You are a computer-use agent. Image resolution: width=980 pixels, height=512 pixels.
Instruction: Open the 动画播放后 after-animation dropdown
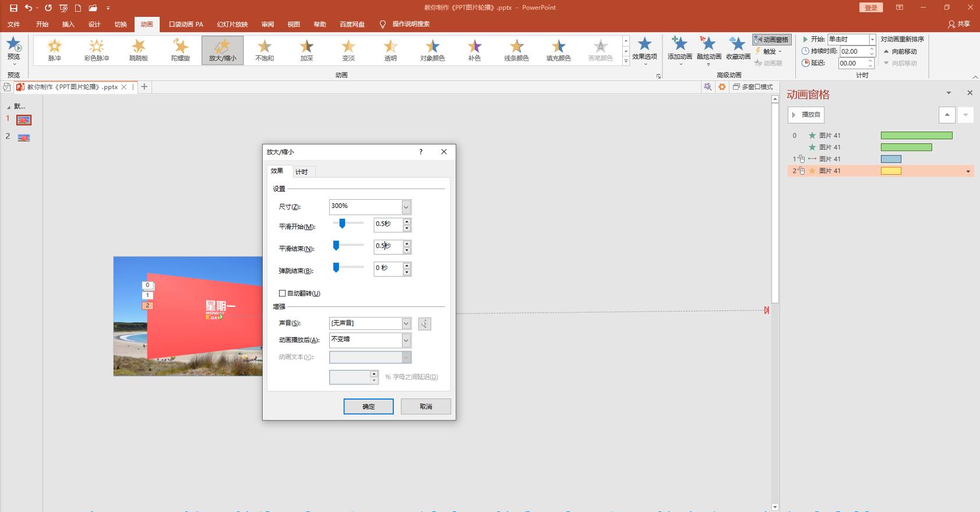(406, 340)
